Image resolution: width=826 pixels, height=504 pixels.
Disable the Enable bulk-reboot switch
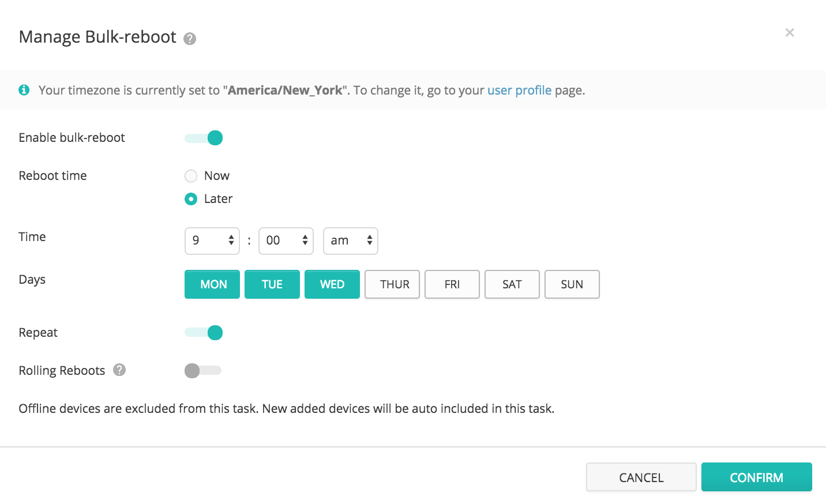204,138
